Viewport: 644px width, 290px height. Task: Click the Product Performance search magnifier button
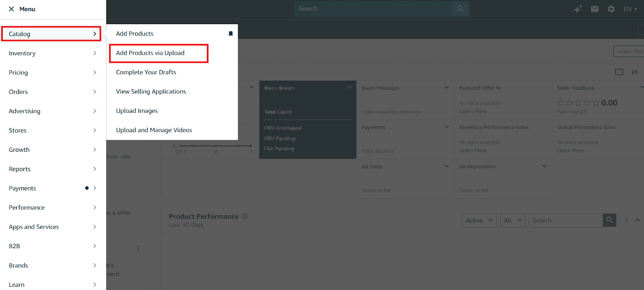[x=609, y=220]
